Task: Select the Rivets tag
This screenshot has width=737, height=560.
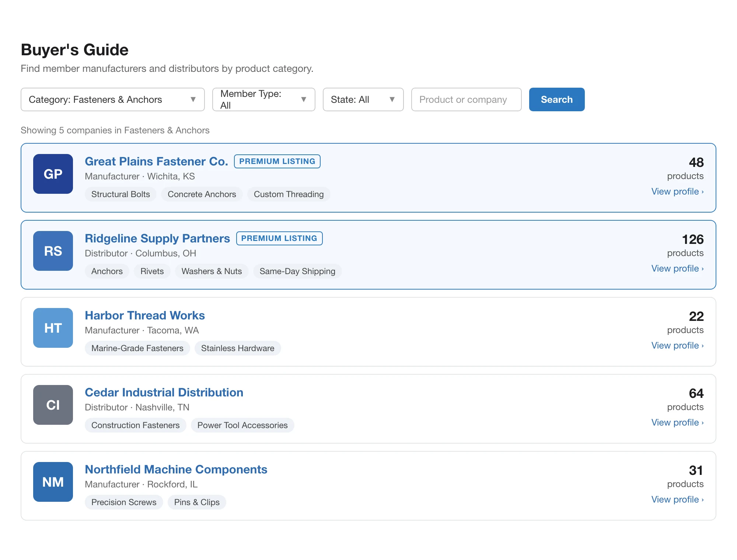Action: (152, 271)
